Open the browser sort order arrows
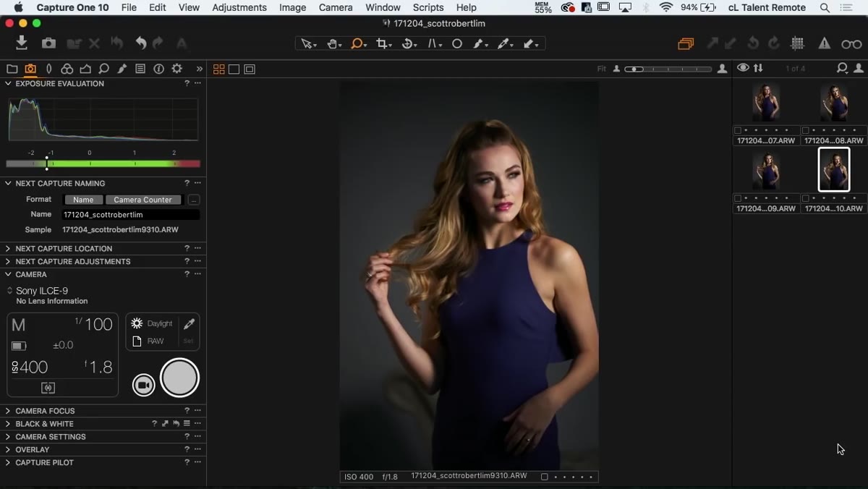Image resolution: width=868 pixels, height=489 pixels. pos(758,68)
